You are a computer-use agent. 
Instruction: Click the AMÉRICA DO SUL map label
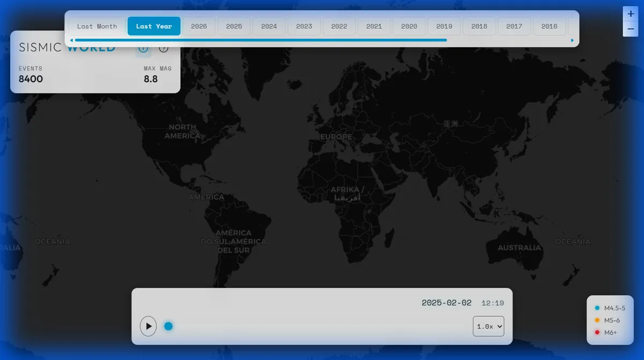[233, 242]
